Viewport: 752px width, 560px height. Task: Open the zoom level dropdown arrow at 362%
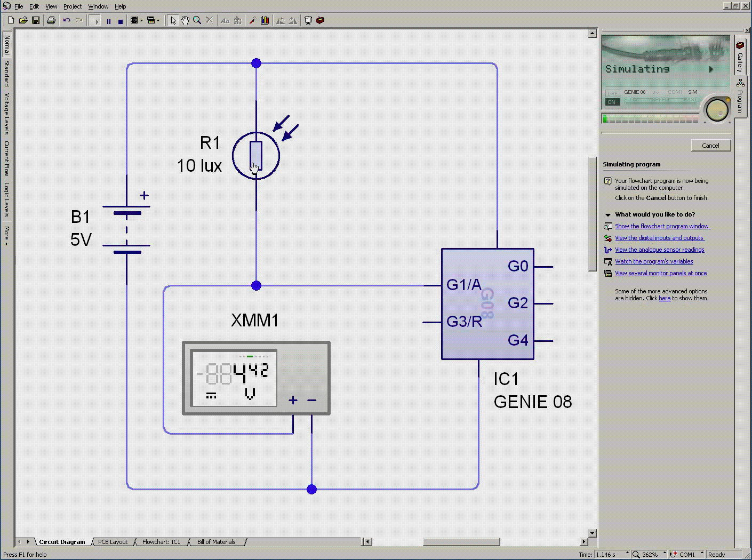[x=665, y=554]
